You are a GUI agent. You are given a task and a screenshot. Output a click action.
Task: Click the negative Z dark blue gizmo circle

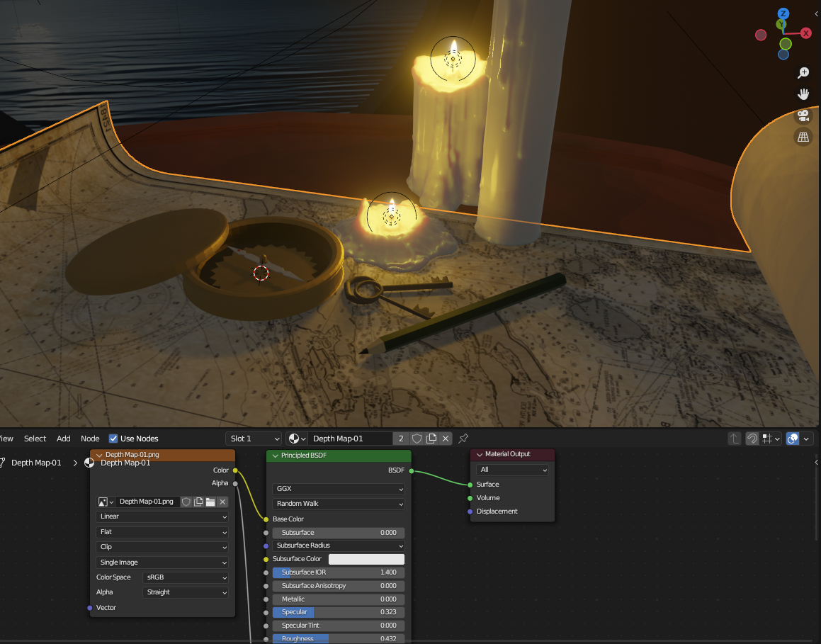coord(783,55)
